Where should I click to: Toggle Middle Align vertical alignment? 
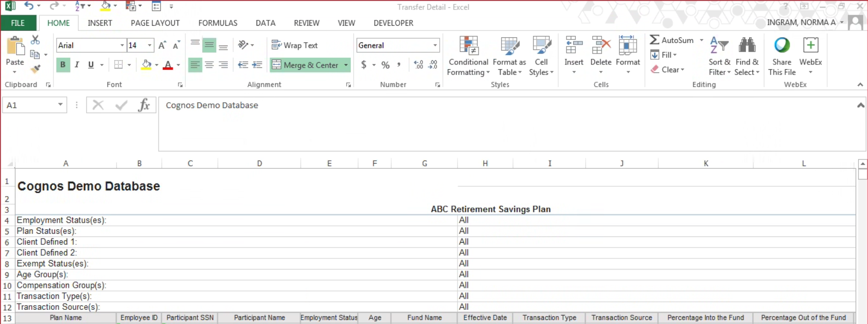tap(209, 45)
